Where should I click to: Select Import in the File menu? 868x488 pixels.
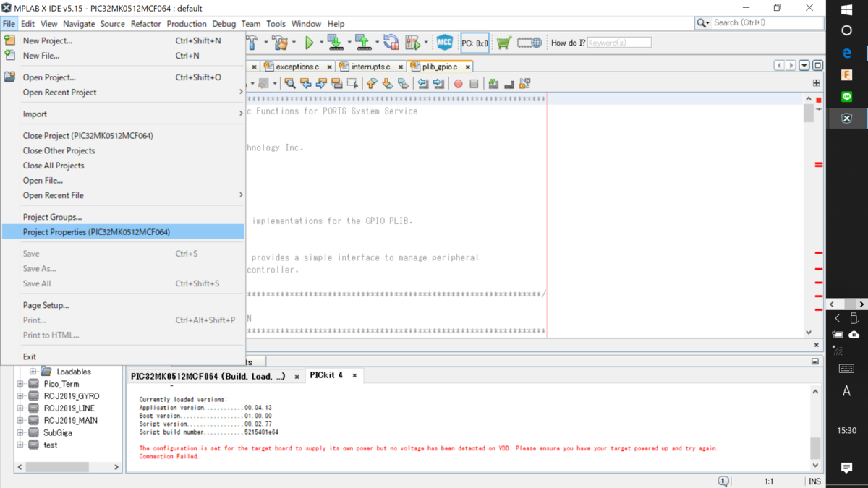tap(123, 114)
